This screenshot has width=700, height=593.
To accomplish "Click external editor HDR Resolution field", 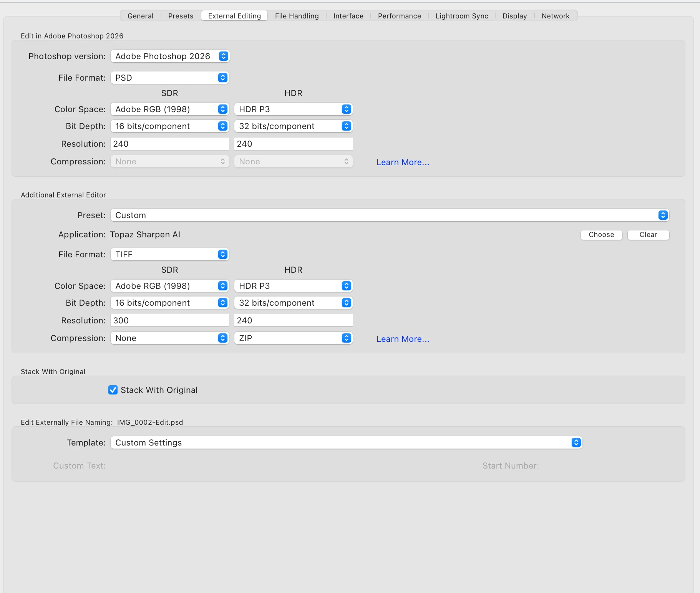I will [294, 320].
